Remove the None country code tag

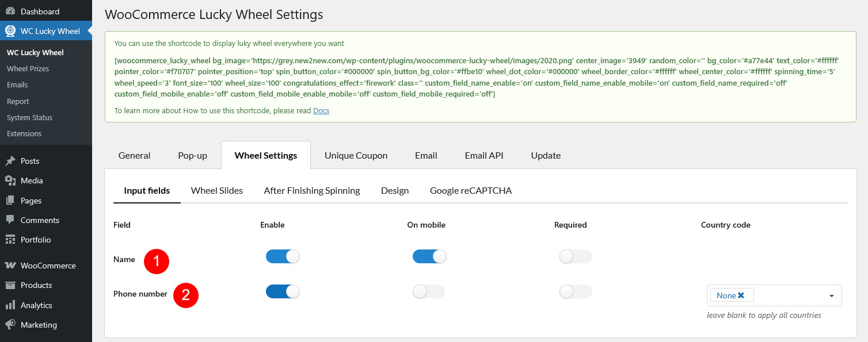point(741,295)
